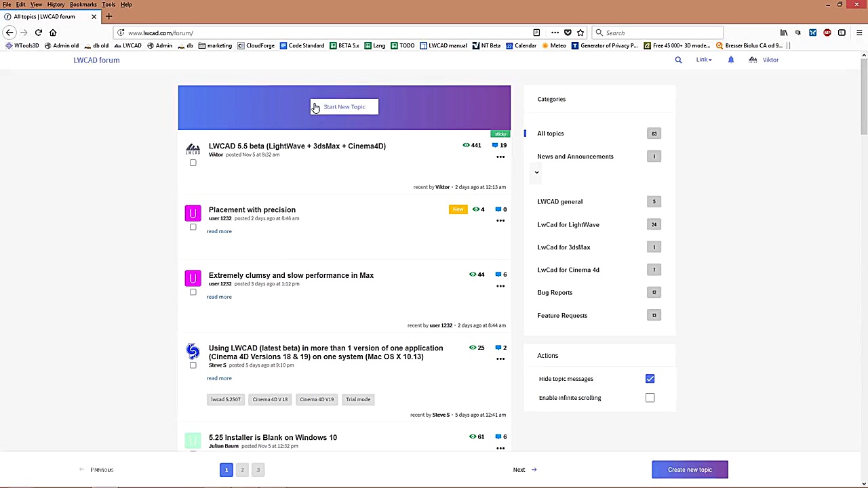Expand the chevron under News and Announcements
Screen dimensions: 868x488
click(x=536, y=172)
